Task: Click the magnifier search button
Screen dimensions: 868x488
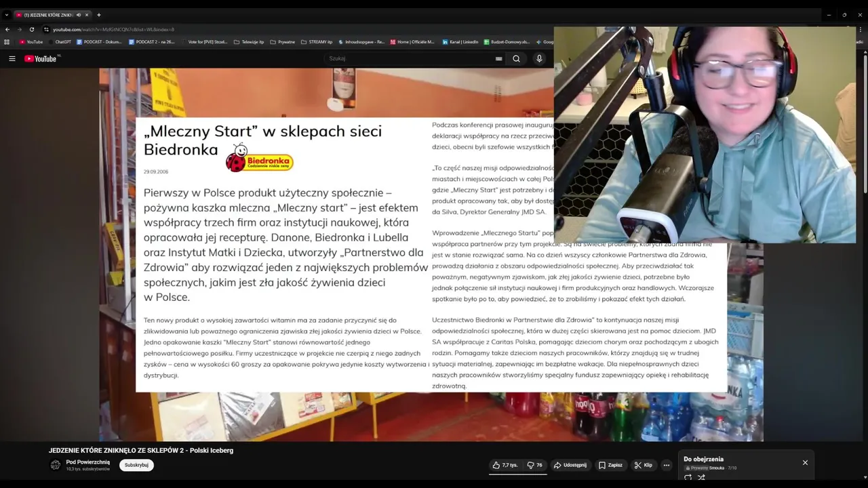Action: click(x=516, y=59)
